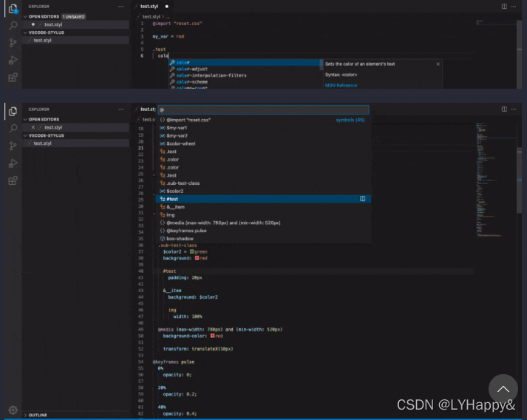Toggle the fold arrow at line 31

154,214
